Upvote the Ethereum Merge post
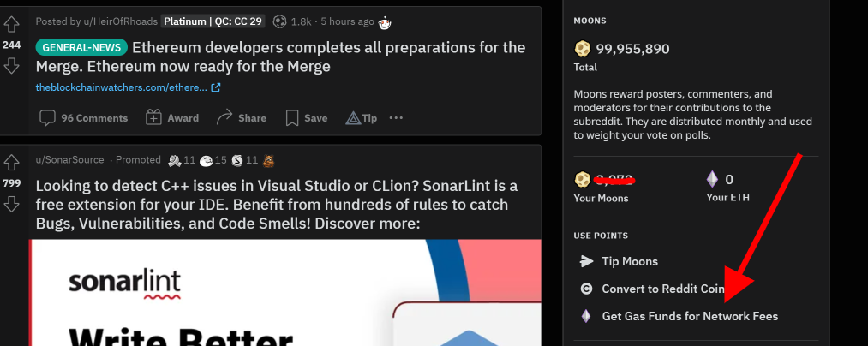Screen dimensions: 868x346 tap(12, 24)
